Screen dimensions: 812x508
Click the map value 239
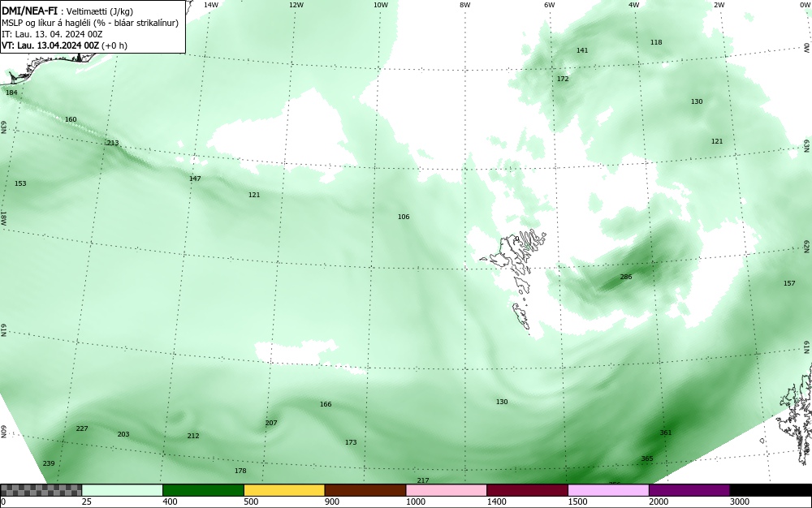[x=49, y=463]
